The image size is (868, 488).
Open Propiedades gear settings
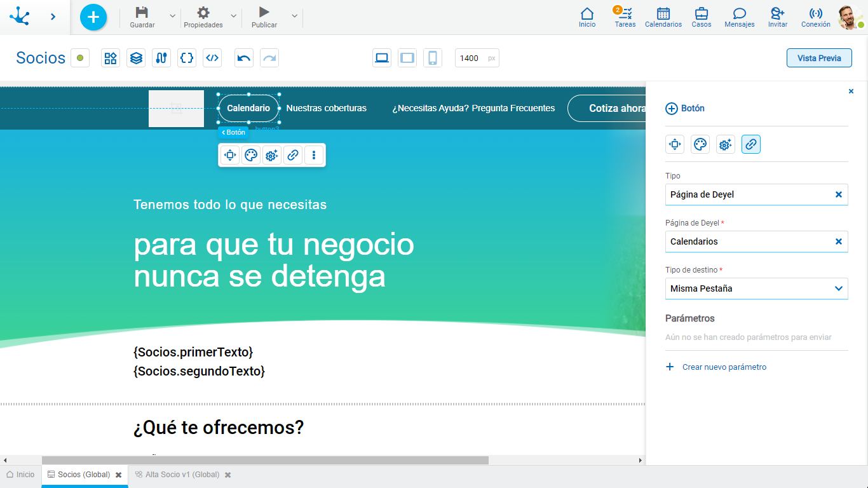point(203,13)
